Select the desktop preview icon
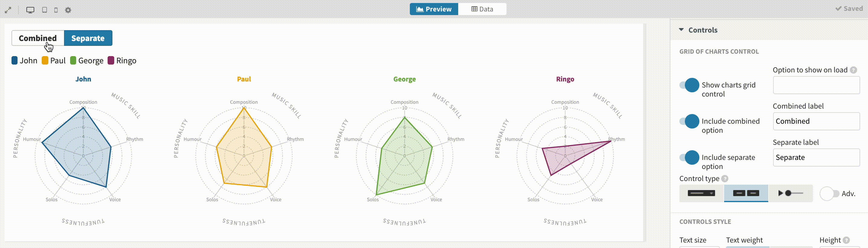The image size is (868, 248). [x=30, y=10]
